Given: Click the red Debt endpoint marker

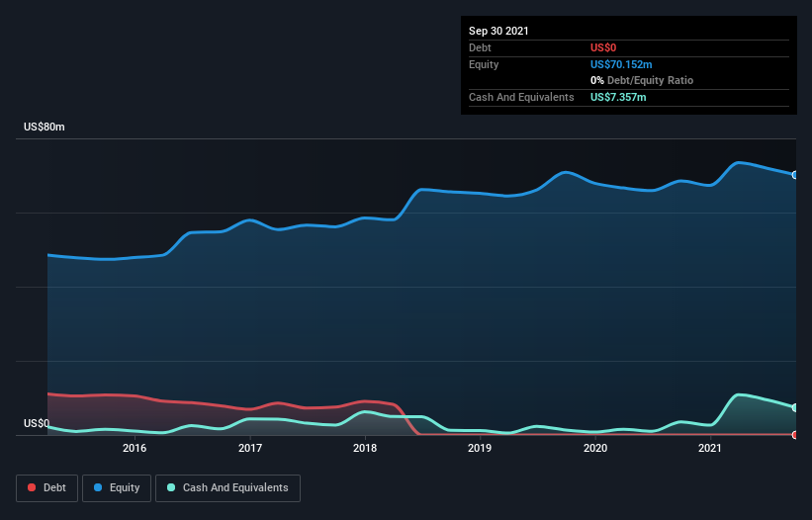Looking at the screenshot, I should 795,435.
